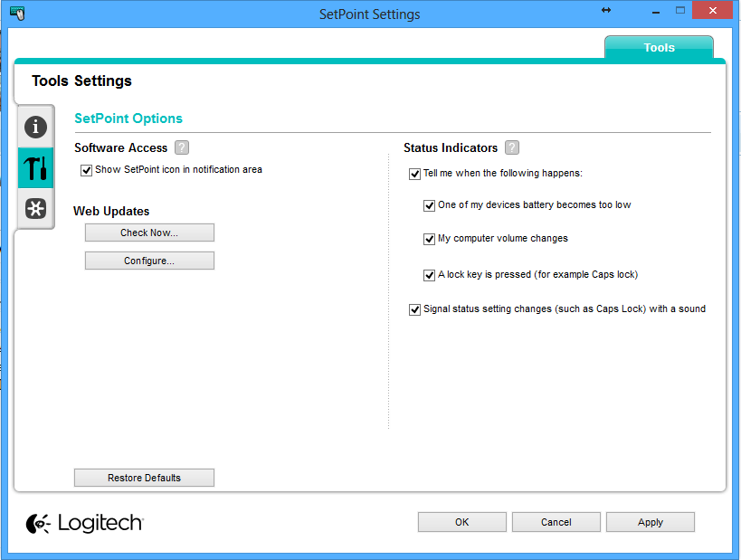Click the Check Now... button

(x=149, y=233)
